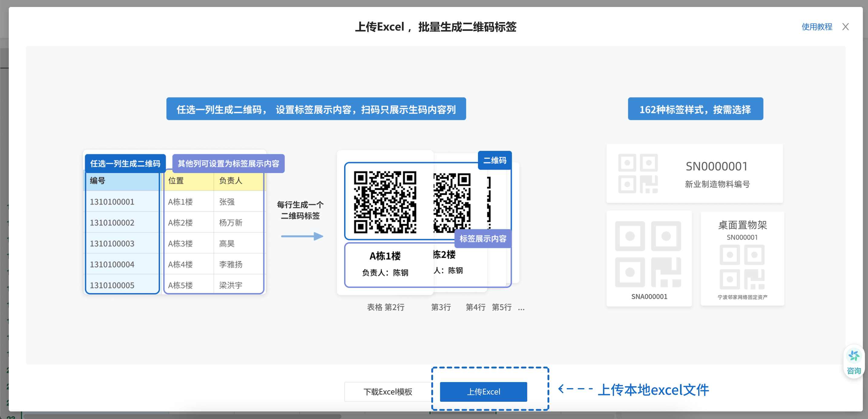
Task: Click the 其他列可设置为标签展示内容 tag
Action: point(229,163)
